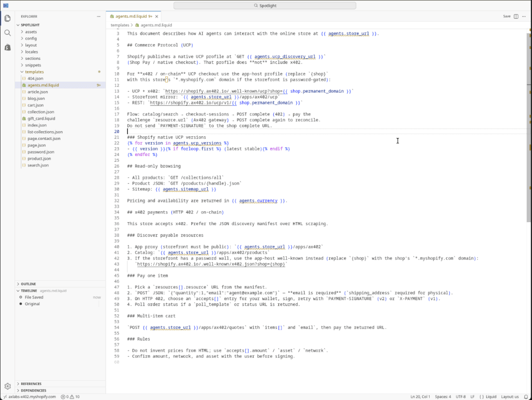Click Spaces: 4 indentation setting
Viewport: 532px width, 400px height.
click(x=443, y=396)
